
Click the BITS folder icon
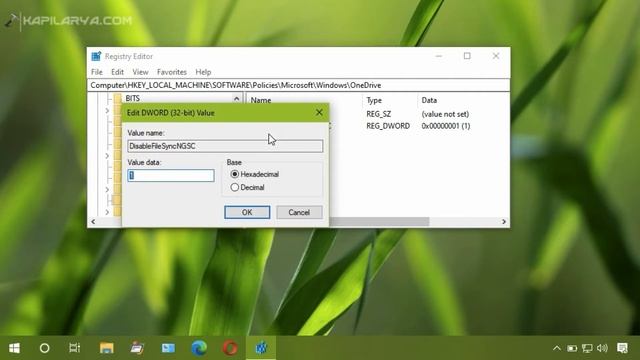118,98
